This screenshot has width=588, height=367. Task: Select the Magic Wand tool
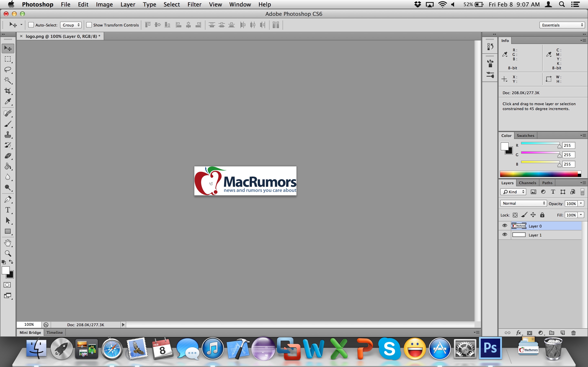[8, 80]
